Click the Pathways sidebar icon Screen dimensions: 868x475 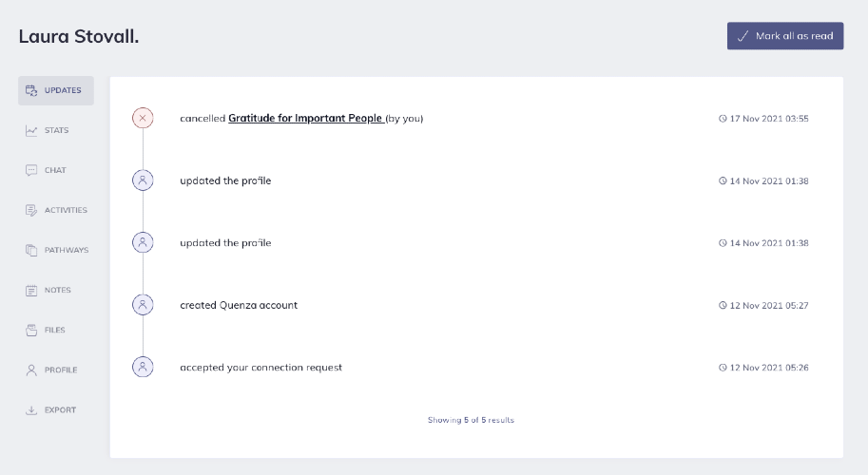click(31, 250)
